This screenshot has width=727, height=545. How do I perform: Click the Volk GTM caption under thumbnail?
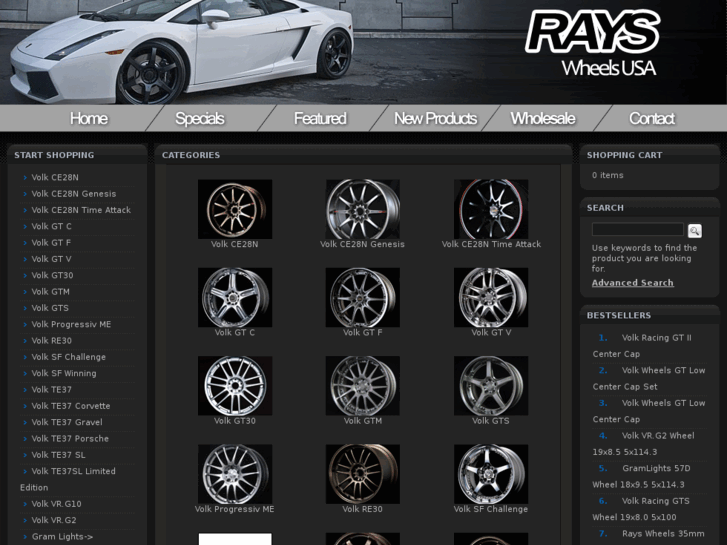point(363,421)
